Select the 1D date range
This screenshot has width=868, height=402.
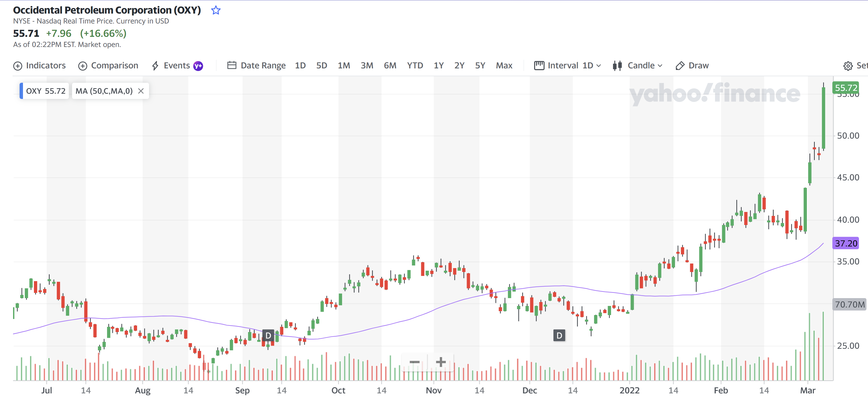coord(300,65)
